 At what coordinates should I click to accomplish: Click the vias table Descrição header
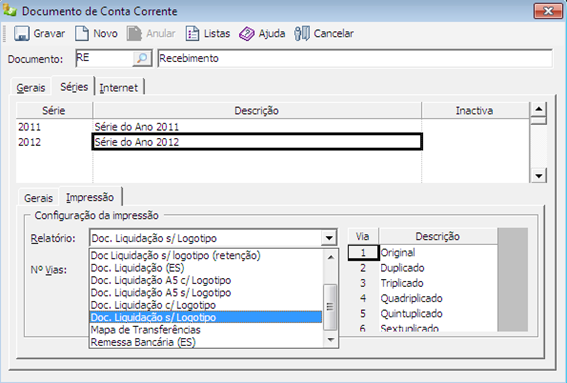[x=438, y=236]
